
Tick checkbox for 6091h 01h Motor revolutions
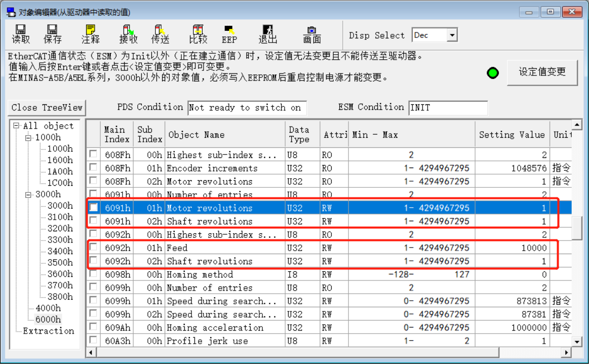(x=93, y=208)
